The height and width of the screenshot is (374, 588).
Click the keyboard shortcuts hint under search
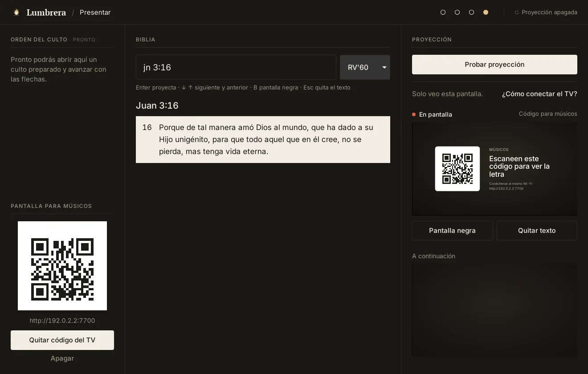click(x=243, y=87)
